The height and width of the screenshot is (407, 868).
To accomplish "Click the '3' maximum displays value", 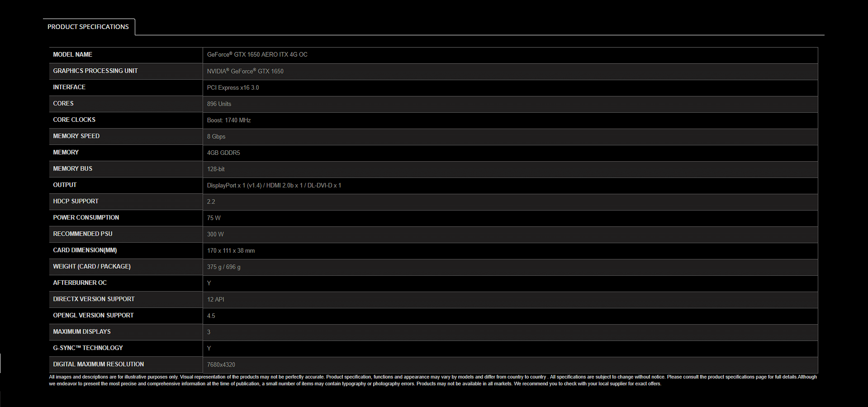I will pyautogui.click(x=209, y=332).
